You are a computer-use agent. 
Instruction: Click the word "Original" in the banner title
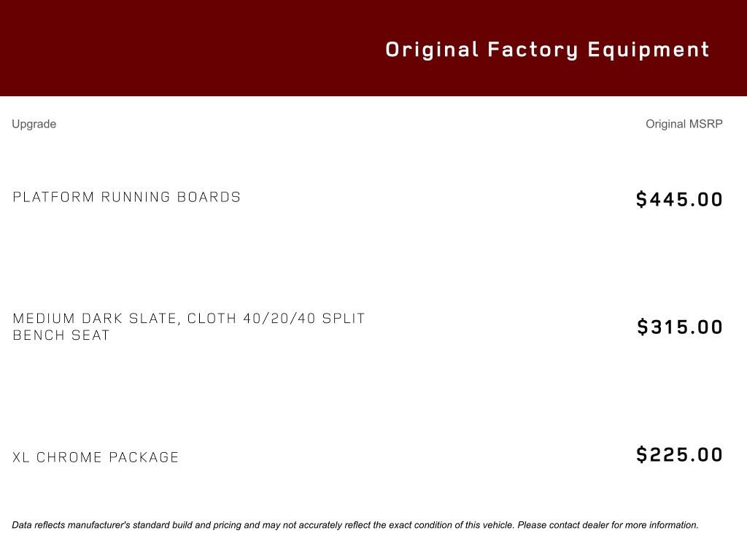(432, 50)
